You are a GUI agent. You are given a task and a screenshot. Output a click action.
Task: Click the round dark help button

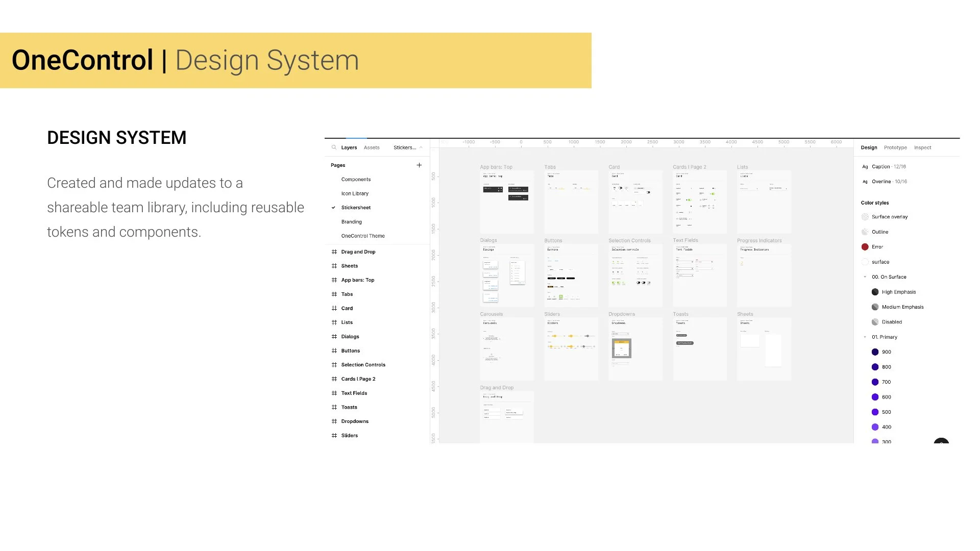pos(941,441)
